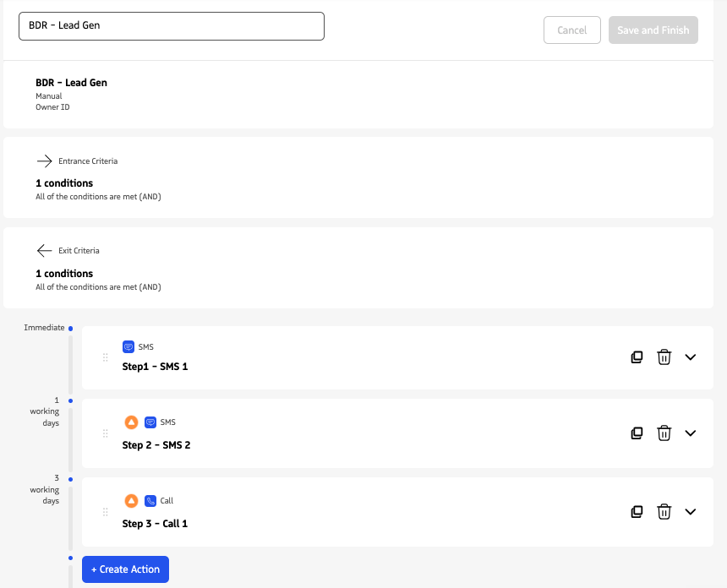Click the Owner ID text
The width and height of the screenshot is (727, 588).
[x=52, y=107]
